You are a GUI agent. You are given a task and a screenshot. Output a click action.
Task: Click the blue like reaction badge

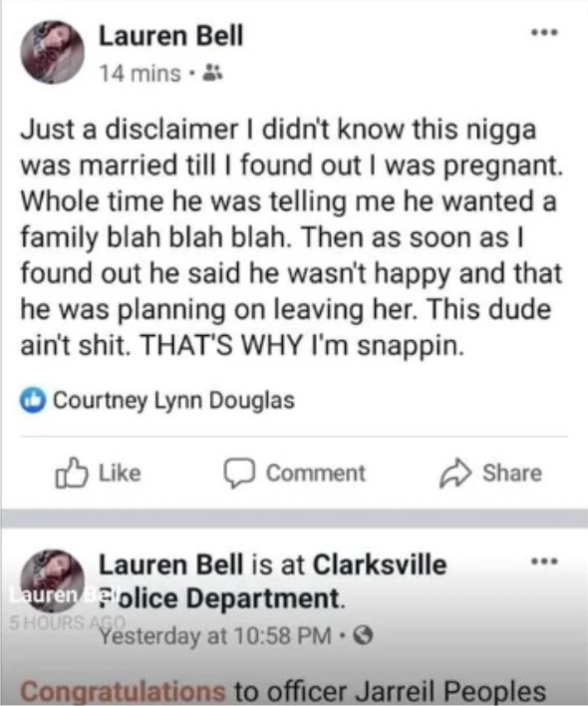[33, 400]
